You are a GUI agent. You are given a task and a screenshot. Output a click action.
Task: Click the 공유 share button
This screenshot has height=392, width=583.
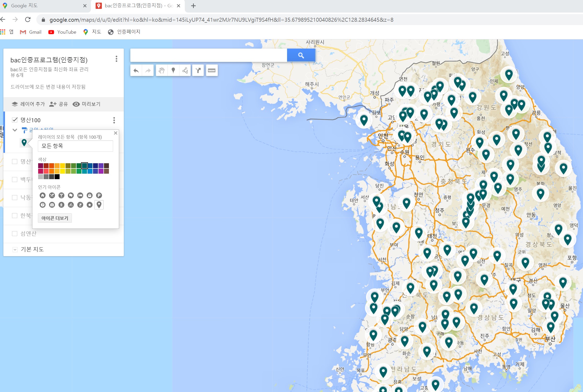[x=59, y=104]
